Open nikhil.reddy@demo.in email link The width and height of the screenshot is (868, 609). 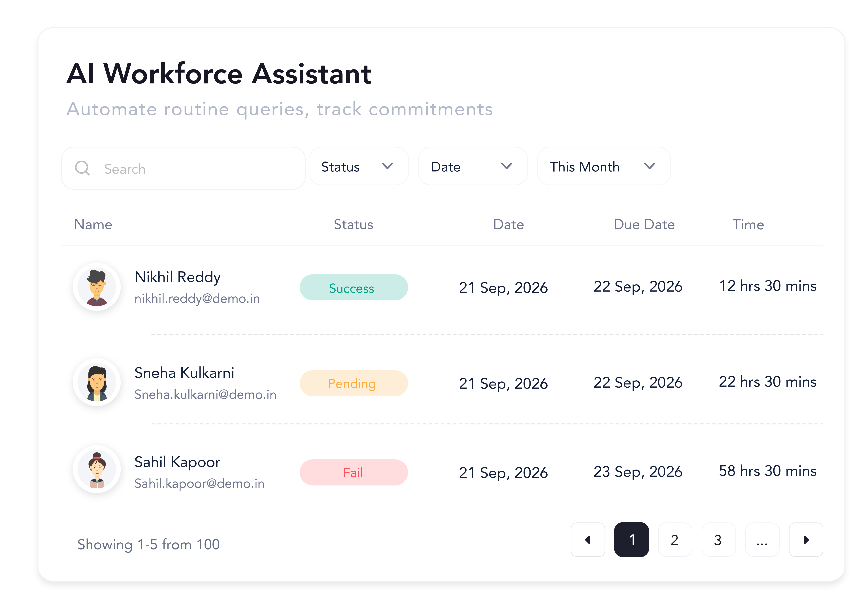point(197,299)
